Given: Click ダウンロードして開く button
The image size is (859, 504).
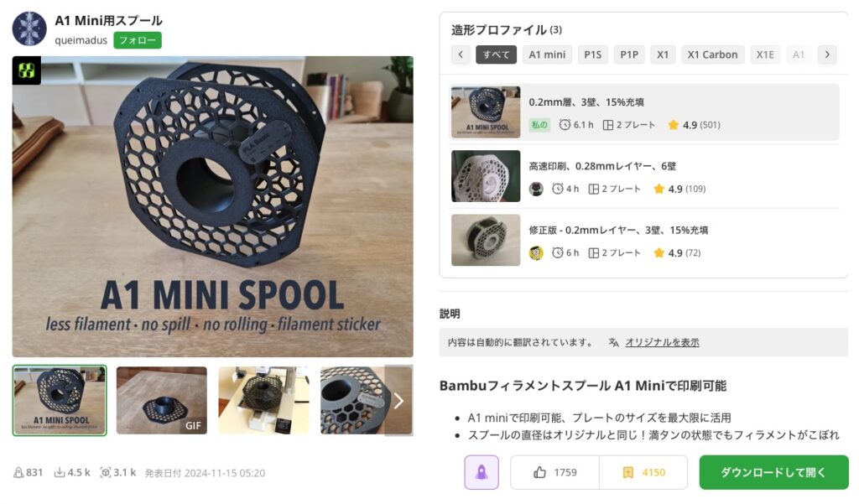Looking at the screenshot, I should pyautogui.click(x=773, y=472).
